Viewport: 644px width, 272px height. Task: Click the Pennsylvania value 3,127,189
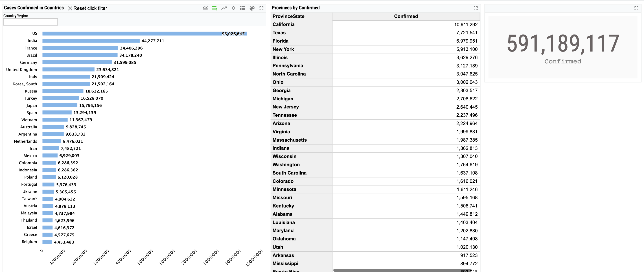click(467, 66)
